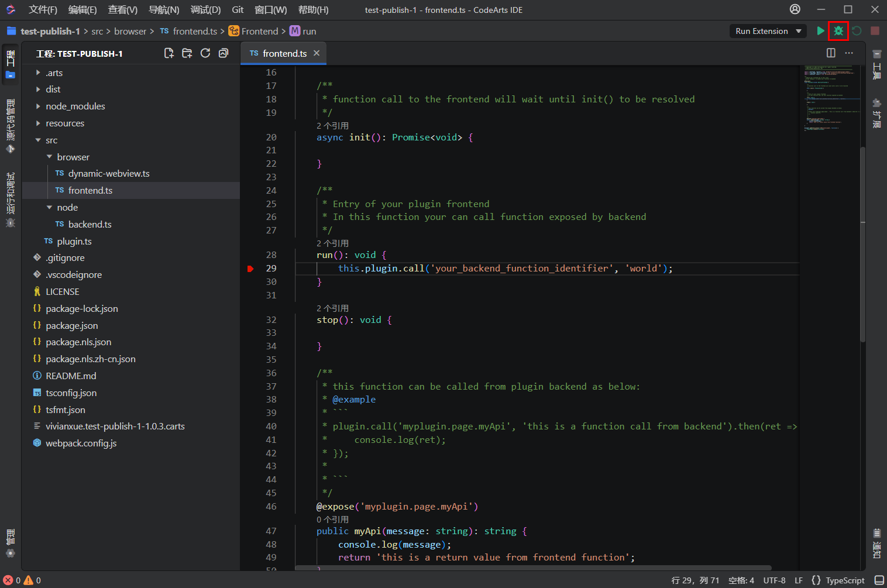The height and width of the screenshot is (588, 887).
Task: Open the notifications icon in status bar
Action: click(879, 580)
